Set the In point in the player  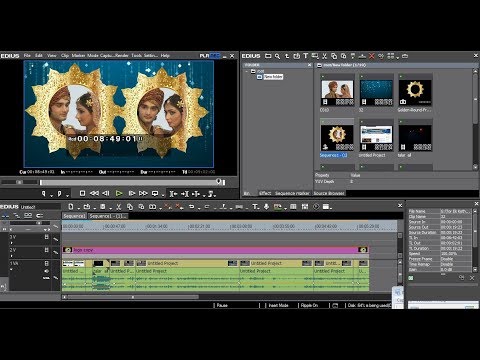[43, 193]
